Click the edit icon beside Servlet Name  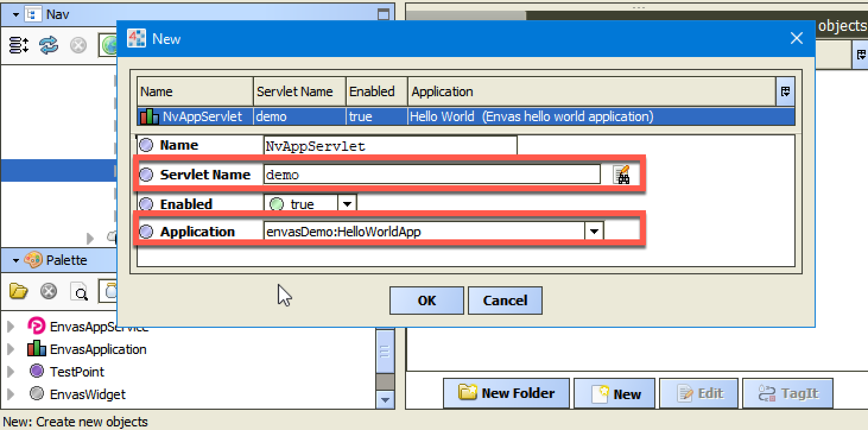[x=622, y=175]
